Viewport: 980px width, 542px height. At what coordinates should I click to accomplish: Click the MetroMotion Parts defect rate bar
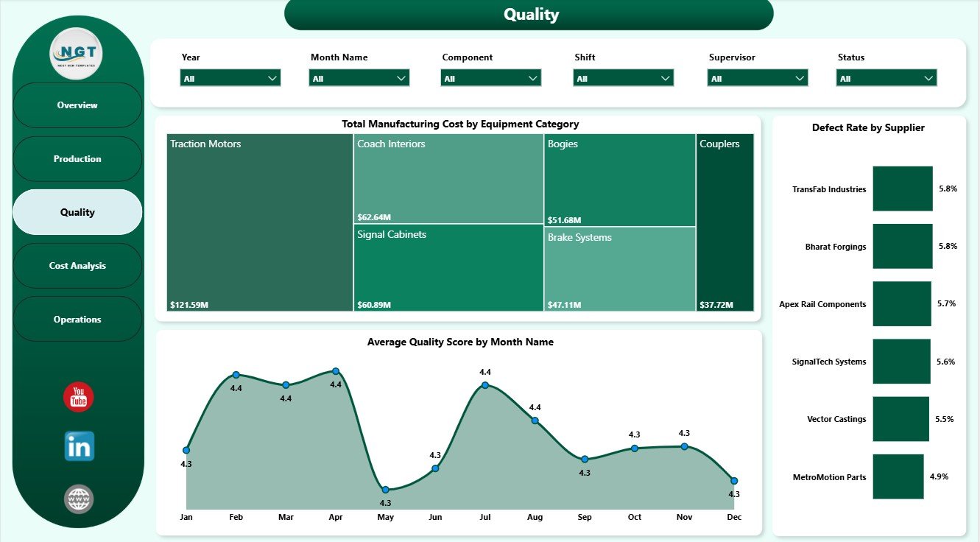click(898, 476)
